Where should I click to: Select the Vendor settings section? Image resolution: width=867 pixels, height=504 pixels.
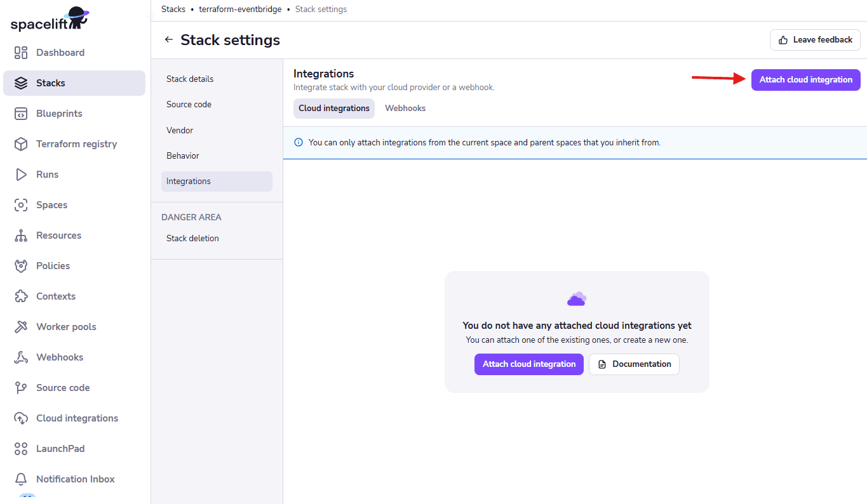point(217,130)
